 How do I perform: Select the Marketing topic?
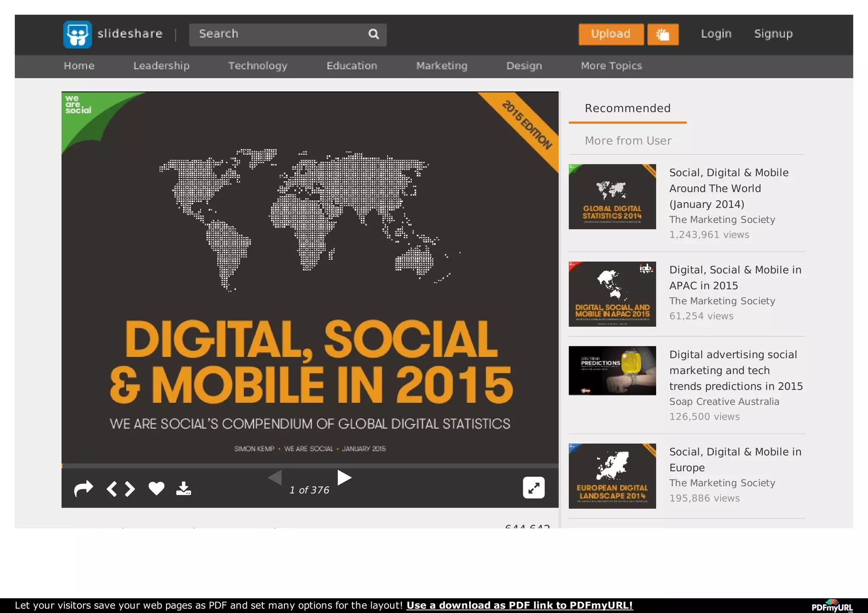point(442,66)
